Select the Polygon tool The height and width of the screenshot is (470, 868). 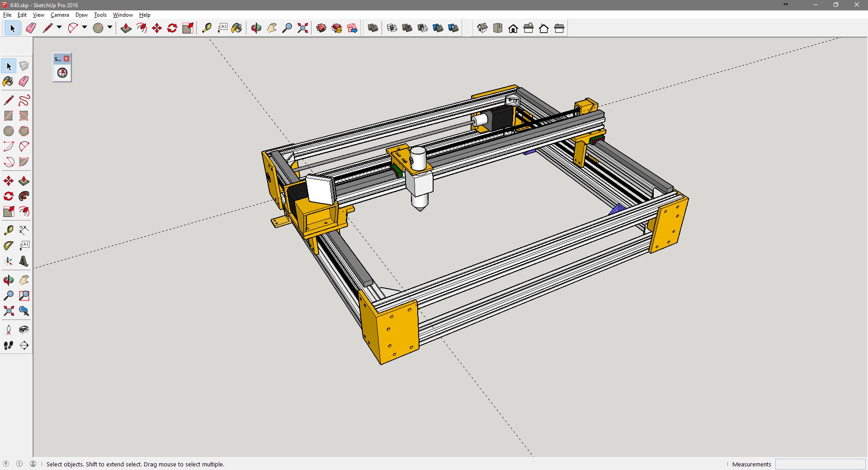pyautogui.click(x=24, y=131)
